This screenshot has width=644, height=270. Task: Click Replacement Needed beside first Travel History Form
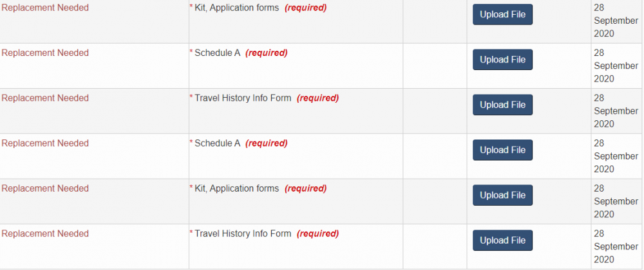(x=45, y=98)
